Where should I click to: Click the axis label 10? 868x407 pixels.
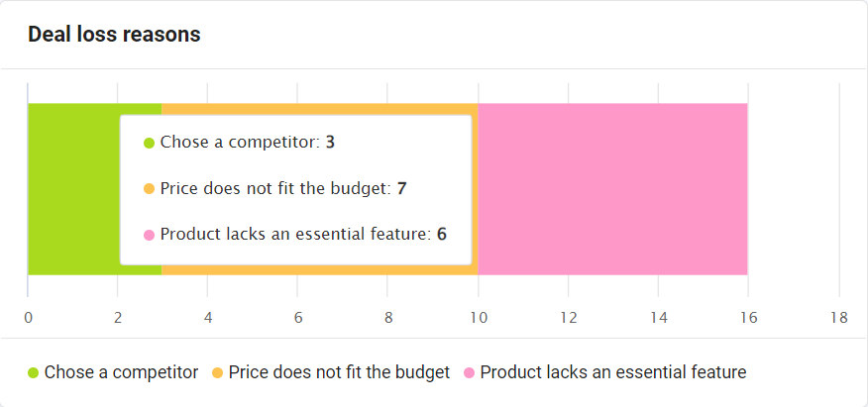(479, 318)
